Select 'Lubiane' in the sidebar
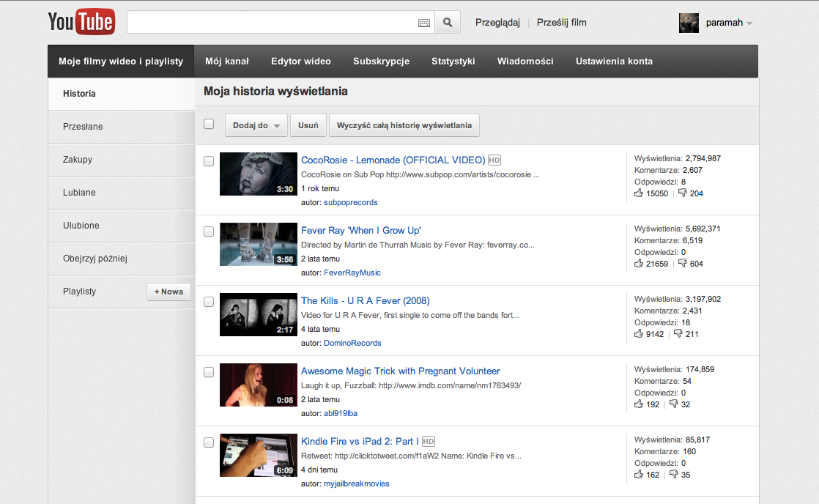The image size is (819, 504). [121, 193]
